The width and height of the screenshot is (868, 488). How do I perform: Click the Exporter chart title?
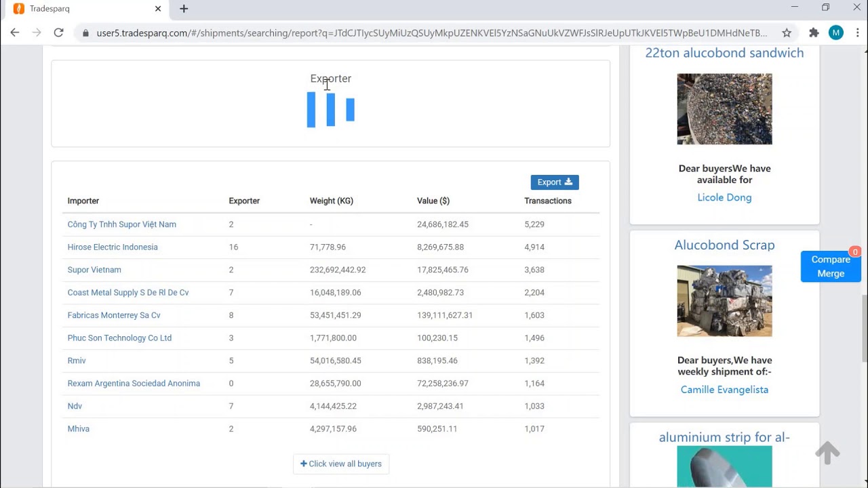[x=331, y=79]
